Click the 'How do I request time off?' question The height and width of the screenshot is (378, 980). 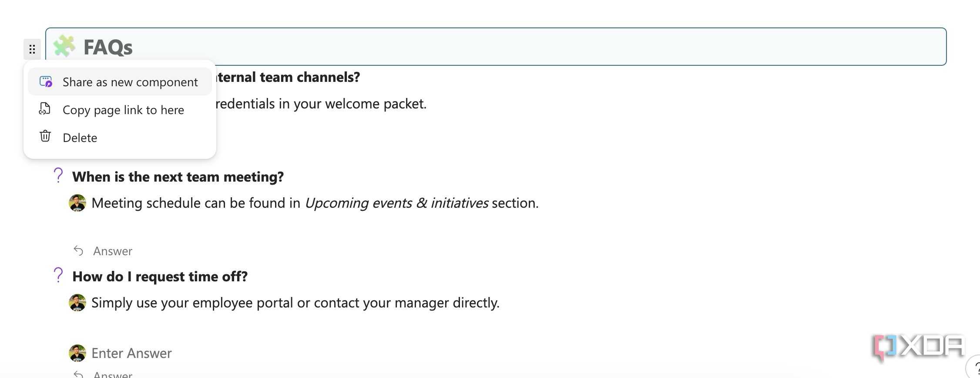tap(160, 277)
